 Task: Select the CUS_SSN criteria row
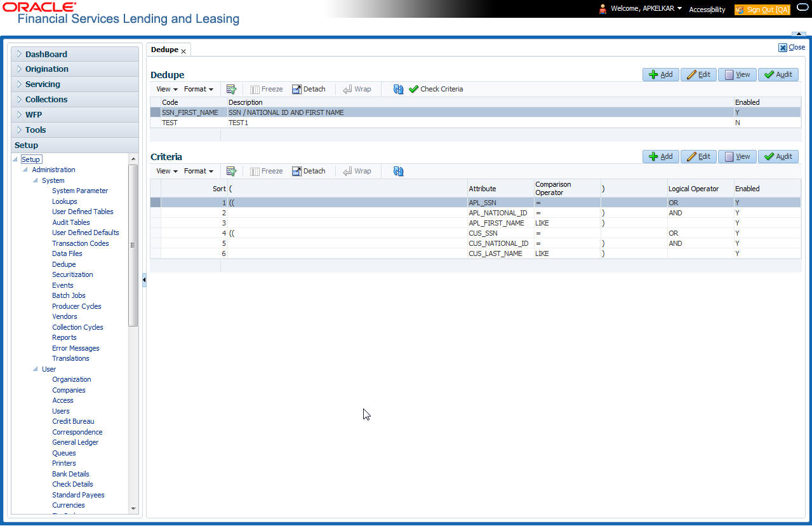coord(476,234)
